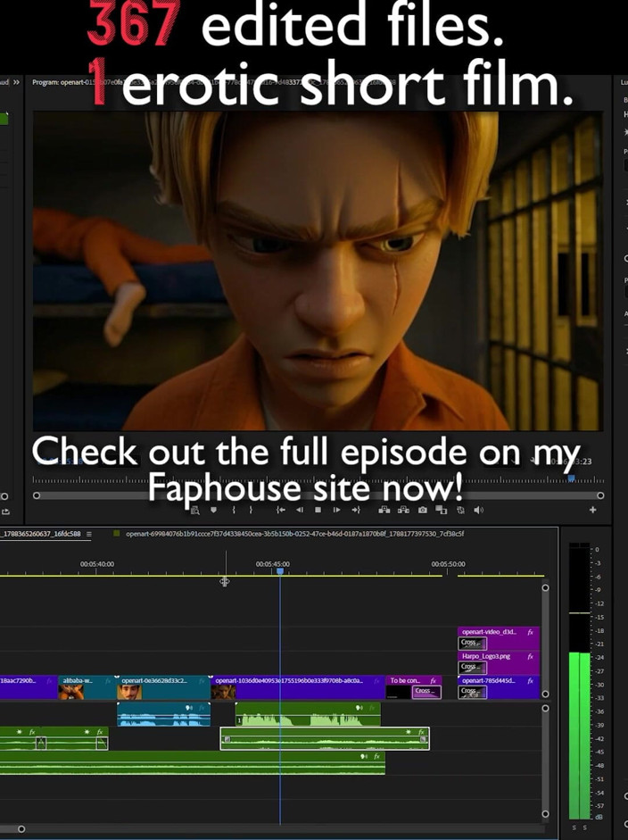Click the right zoom handle of monitor scrub bar

click(600, 495)
